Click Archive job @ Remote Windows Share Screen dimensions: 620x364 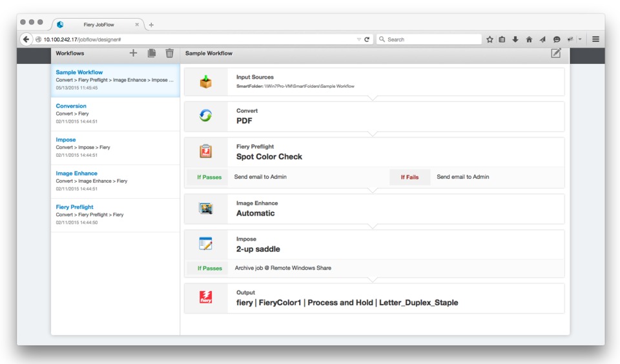[283, 268]
